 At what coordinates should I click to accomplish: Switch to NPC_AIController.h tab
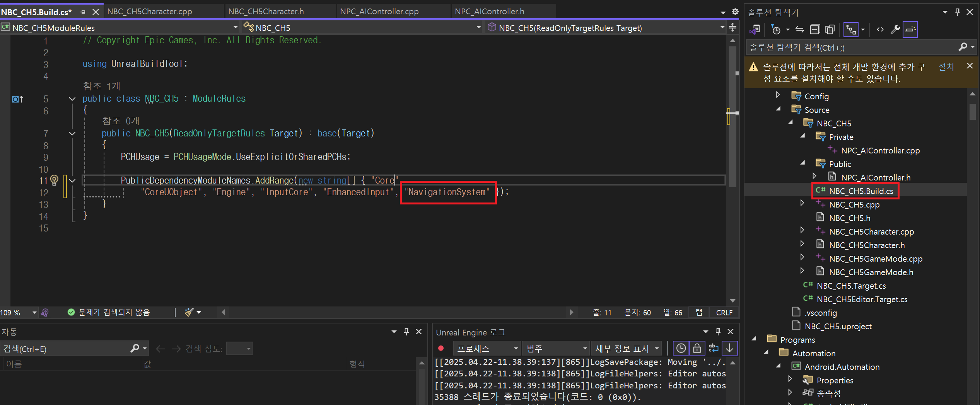[489, 12]
